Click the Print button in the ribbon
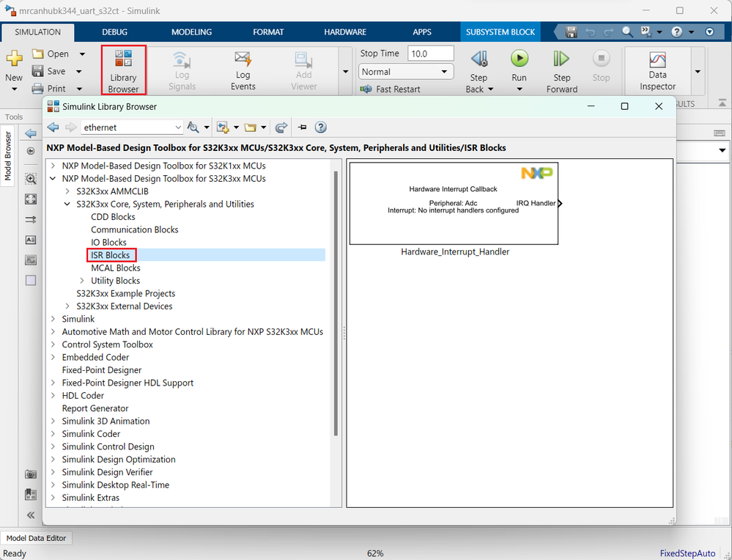Viewport: 732px width, 560px height. pos(49,88)
